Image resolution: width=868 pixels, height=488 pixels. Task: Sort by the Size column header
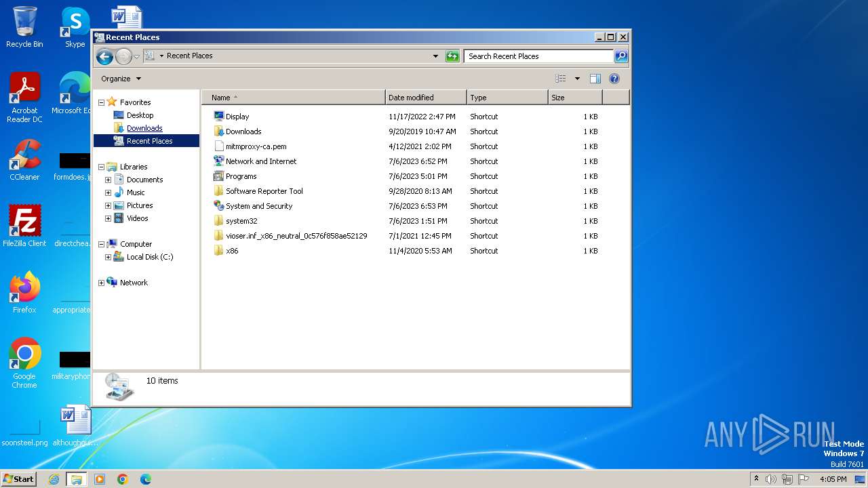tap(575, 98)
